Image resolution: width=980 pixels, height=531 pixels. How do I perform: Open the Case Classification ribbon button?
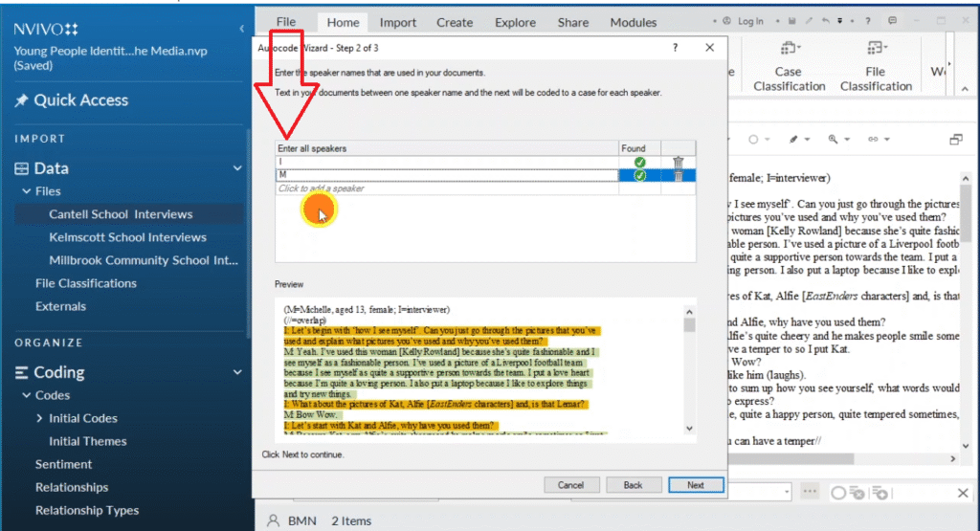pyautogui.click(x=789, y=66)
